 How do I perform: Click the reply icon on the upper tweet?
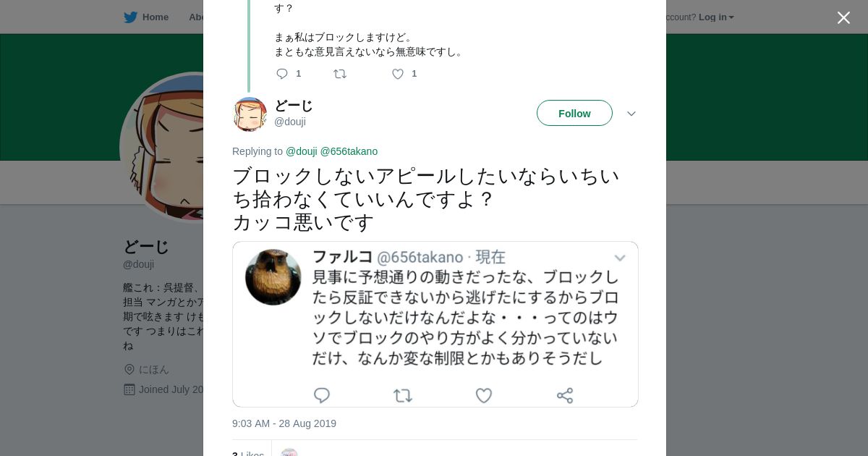282,74
